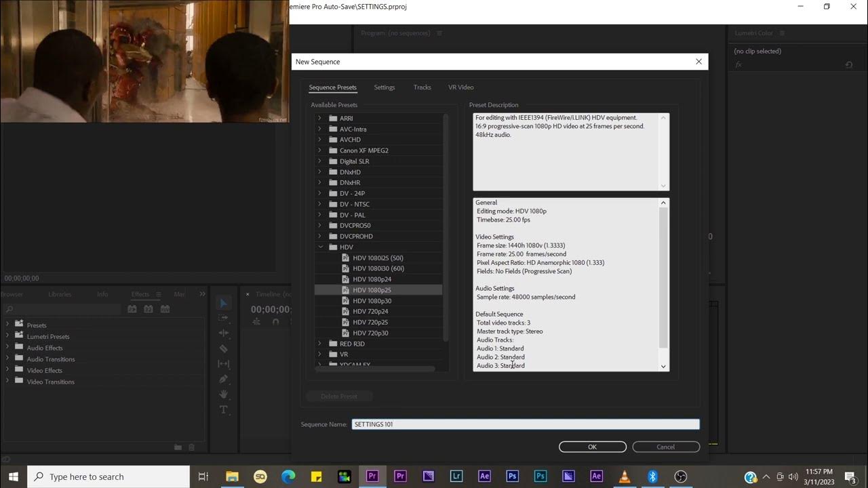Expand the DV - PAL folder

point(319,215)
